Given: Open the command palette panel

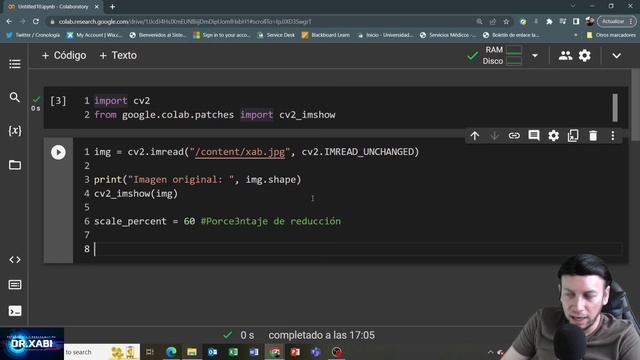Looking at the screenshot, I should pyautogui.click(x=15, y=284).
